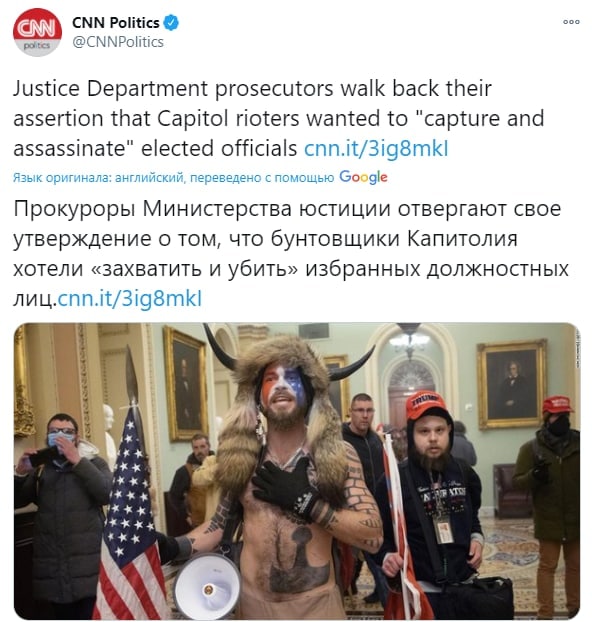Click the red TRUMP cap in the photo
Viewport: 592px width, 622px height.
pos(425,404)
